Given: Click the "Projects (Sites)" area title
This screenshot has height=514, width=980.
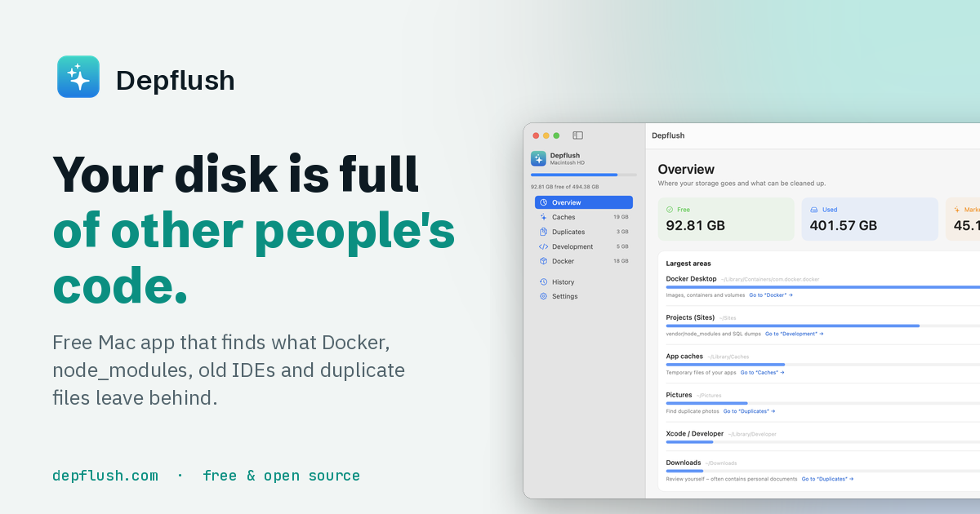Looking at the screenshot, I should click(690, 317).
